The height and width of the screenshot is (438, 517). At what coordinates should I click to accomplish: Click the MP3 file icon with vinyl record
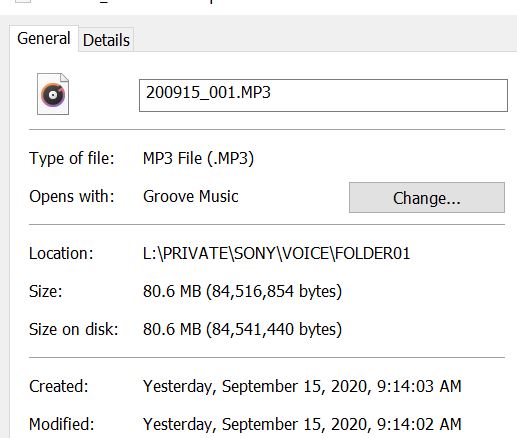tap(53, 94)
